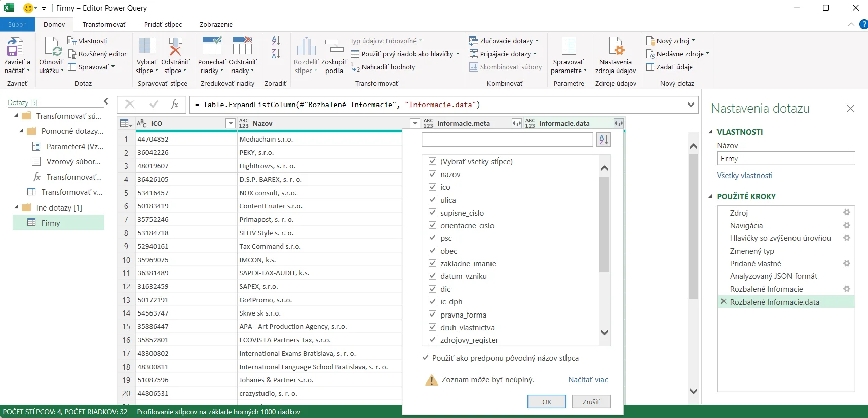Click the column list scrollbar up arrow
Viewport: 868px width, 418px height.
[604, 168]
